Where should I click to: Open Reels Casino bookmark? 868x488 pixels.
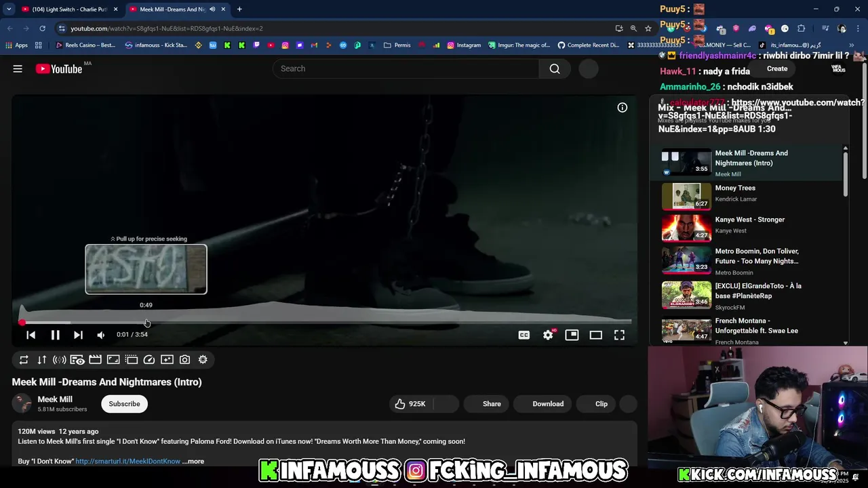[x=86, y=45]
